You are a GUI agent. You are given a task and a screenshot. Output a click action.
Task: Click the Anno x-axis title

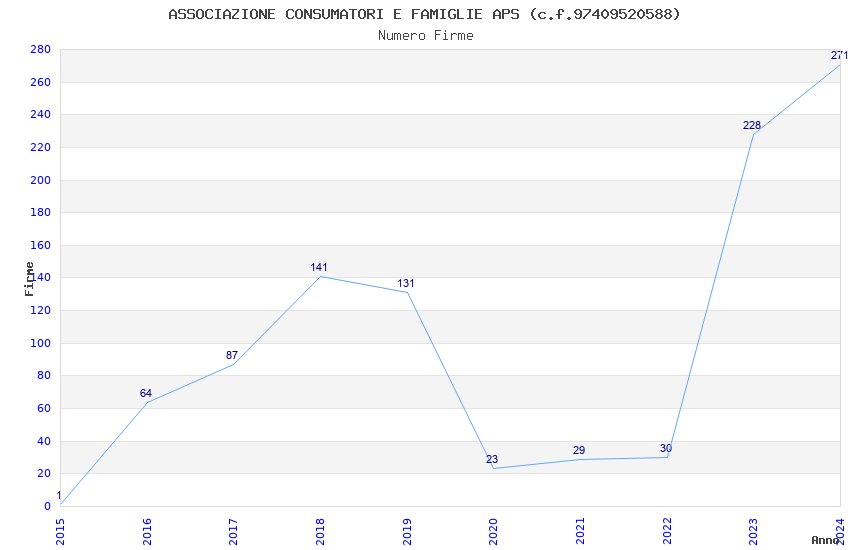[825, 540]
